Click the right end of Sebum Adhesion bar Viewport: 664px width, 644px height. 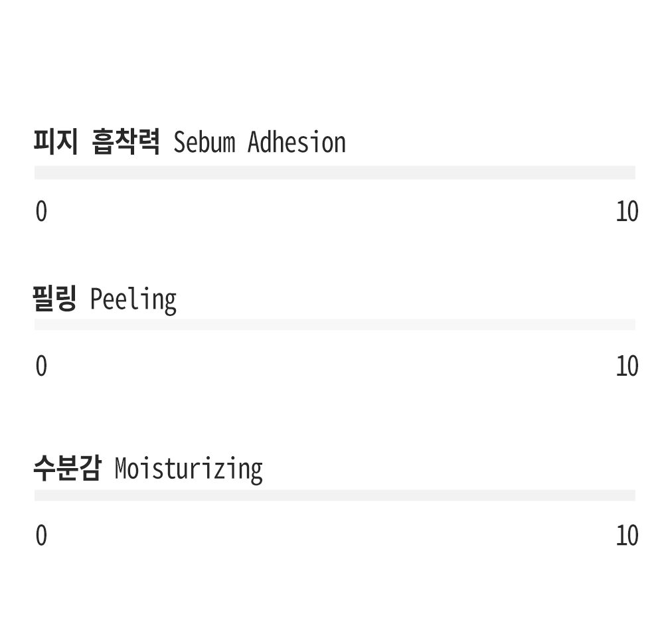click(632, 173)
